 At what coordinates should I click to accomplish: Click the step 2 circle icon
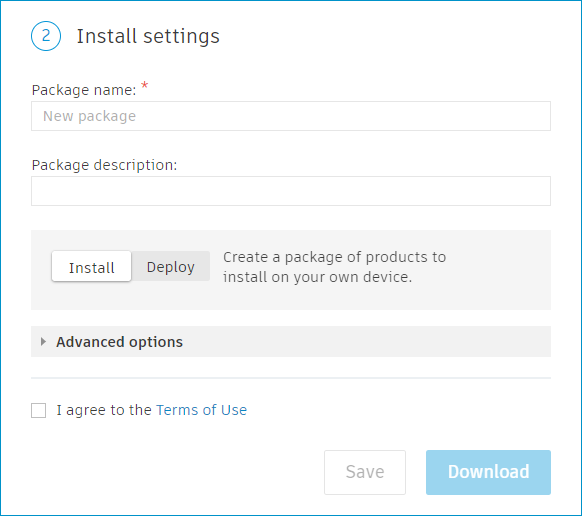pos(46,36)
